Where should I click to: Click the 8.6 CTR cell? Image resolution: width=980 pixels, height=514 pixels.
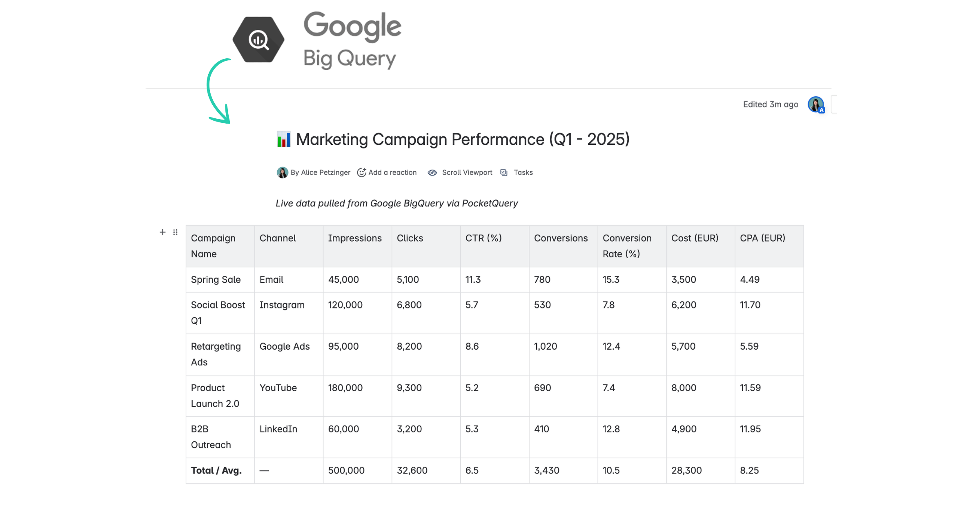pos(494,354)
